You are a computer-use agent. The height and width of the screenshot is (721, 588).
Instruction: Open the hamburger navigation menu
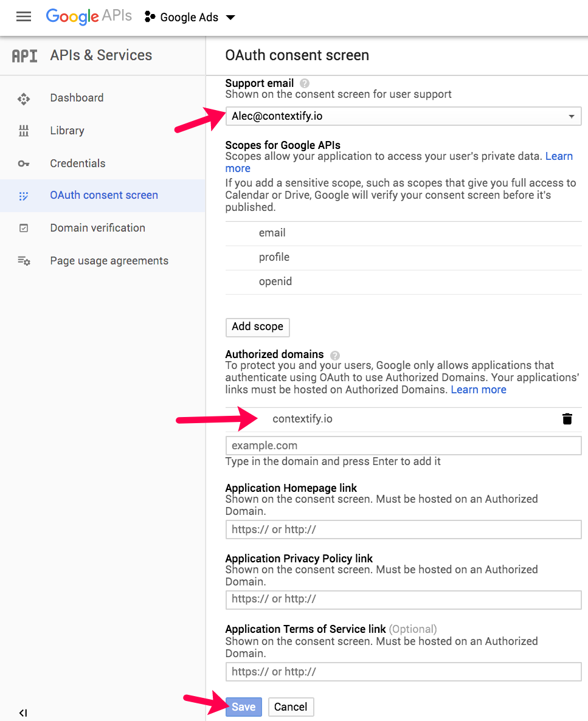[24, 17]
